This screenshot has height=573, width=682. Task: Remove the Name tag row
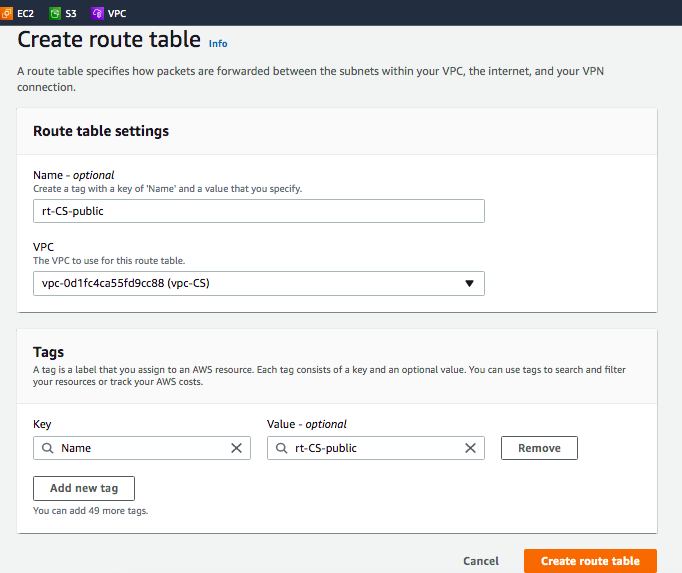[539, 448]
